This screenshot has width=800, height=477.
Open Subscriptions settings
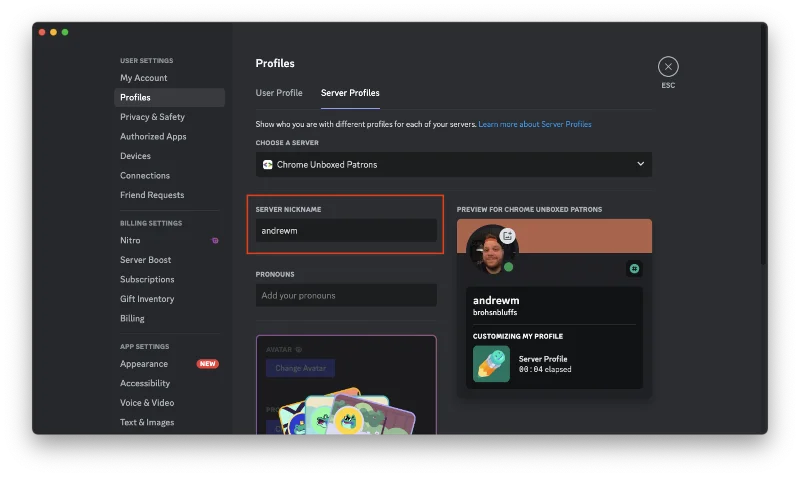click(x=169, y=279)
